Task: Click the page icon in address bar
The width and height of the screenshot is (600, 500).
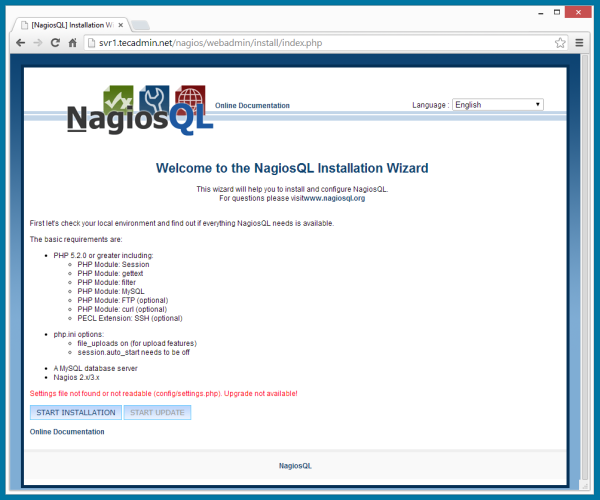Action: pos(91,43)
